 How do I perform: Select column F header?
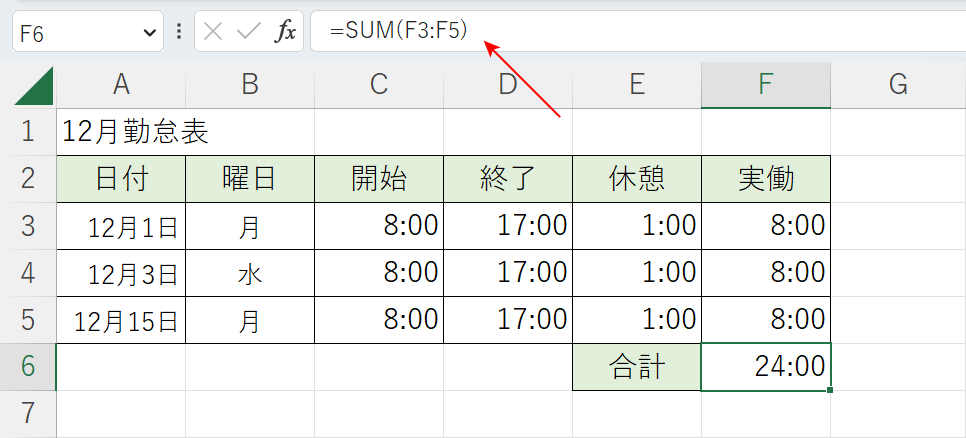(766, 86)
